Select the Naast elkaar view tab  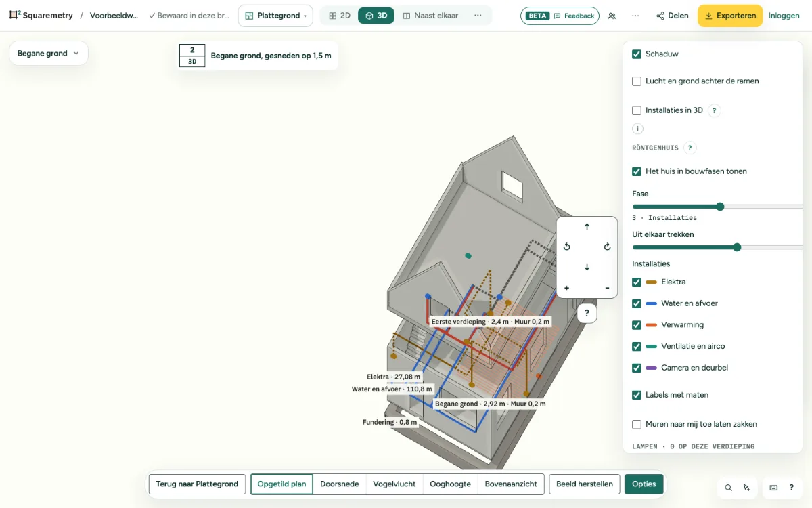tap(431, 16)
